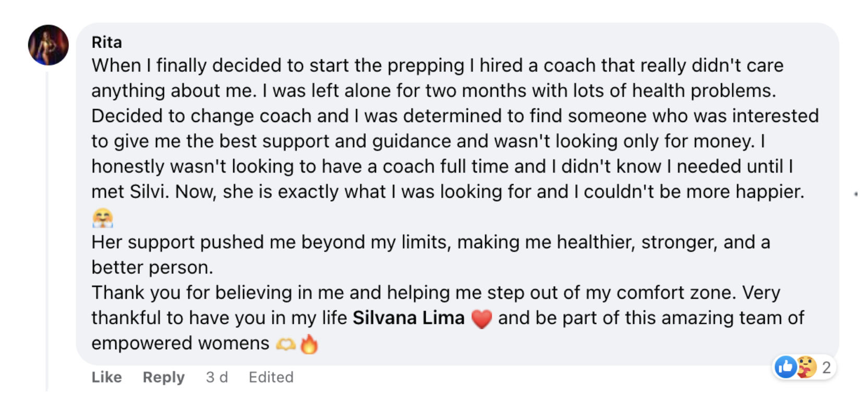
Task: Click the hugging face emoji
Action: (103, 218)
